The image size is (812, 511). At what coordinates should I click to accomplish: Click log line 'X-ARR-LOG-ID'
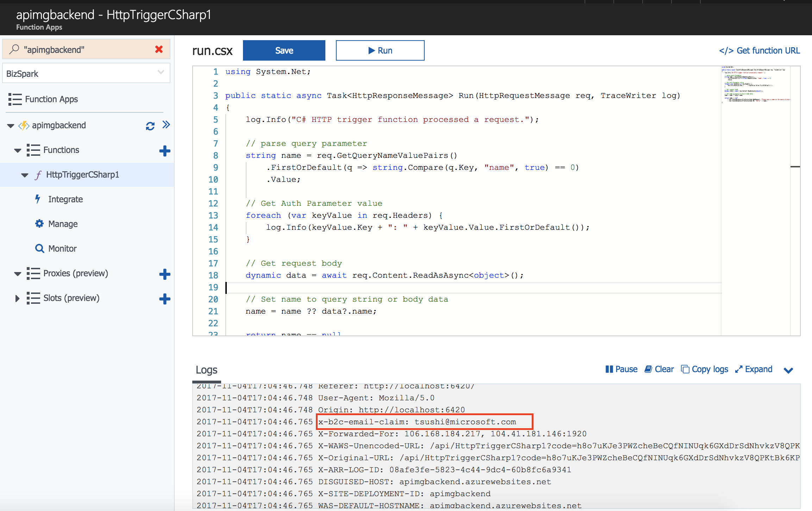click(x=445, y=470)
